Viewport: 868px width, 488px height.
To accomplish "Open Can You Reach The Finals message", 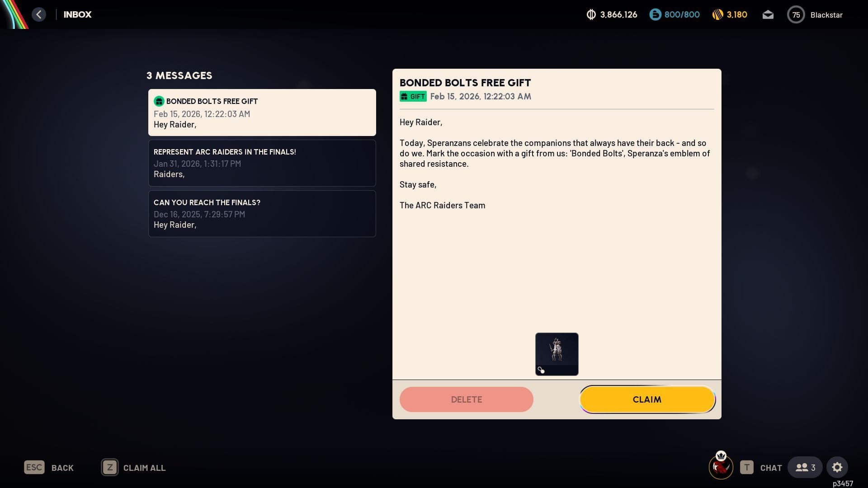I will (x=262, y=214).
